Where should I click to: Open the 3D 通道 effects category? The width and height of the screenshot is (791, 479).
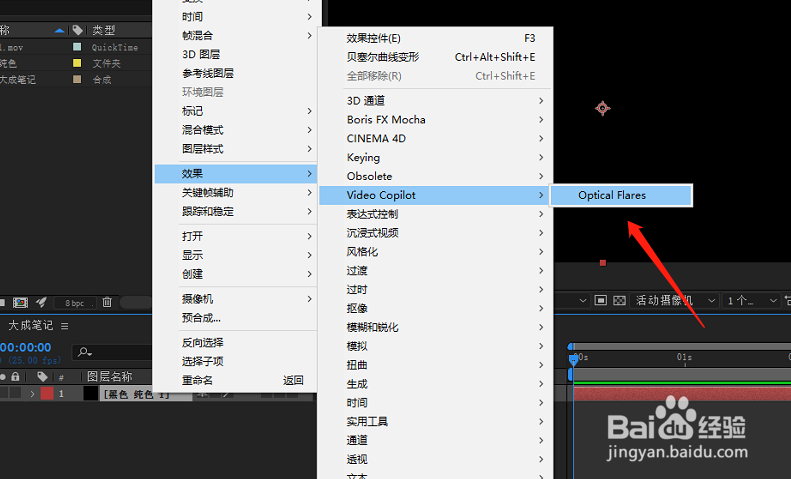pyautogui.click(x=435, y=101)
